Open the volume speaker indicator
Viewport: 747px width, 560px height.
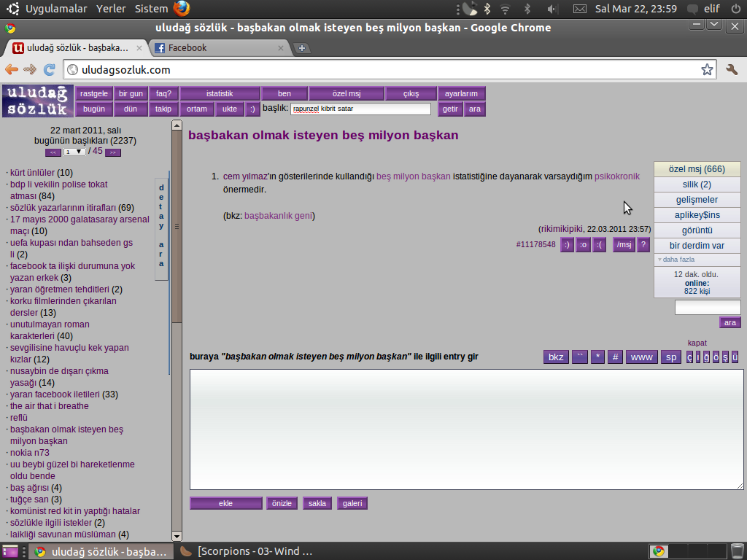point(552,9)
